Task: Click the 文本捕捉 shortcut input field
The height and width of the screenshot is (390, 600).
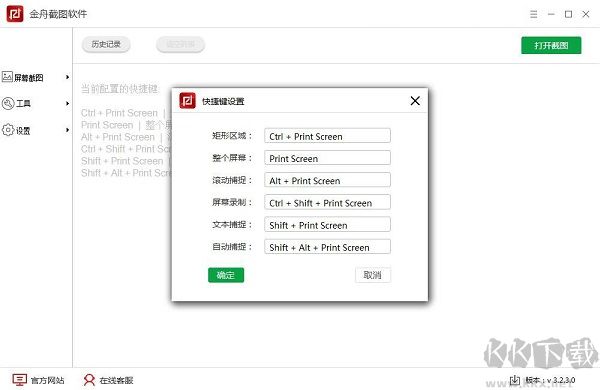Action: pyautogui.click(x=327, y=225)
